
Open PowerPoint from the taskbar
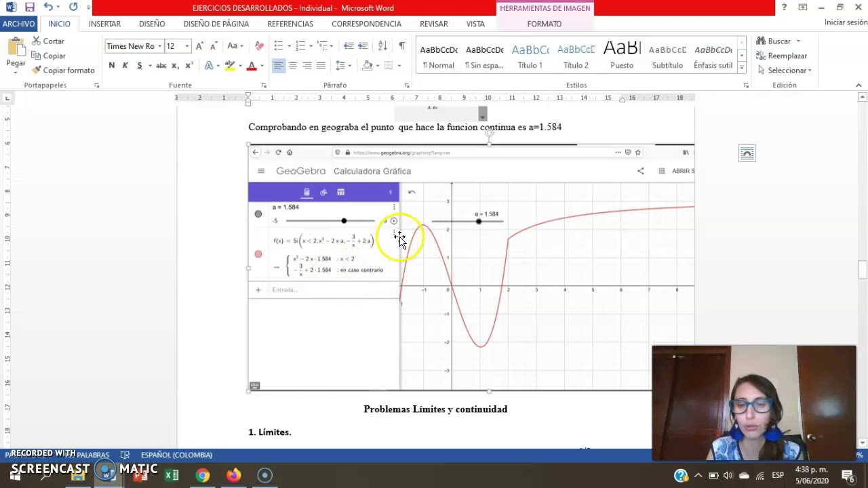140,475
